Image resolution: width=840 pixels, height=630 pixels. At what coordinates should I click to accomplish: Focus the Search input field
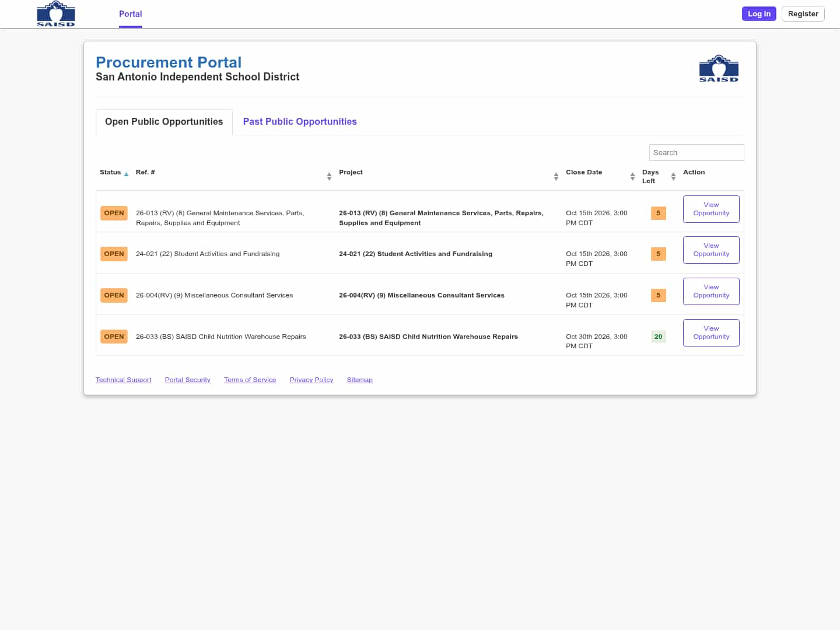coord(696,152)
